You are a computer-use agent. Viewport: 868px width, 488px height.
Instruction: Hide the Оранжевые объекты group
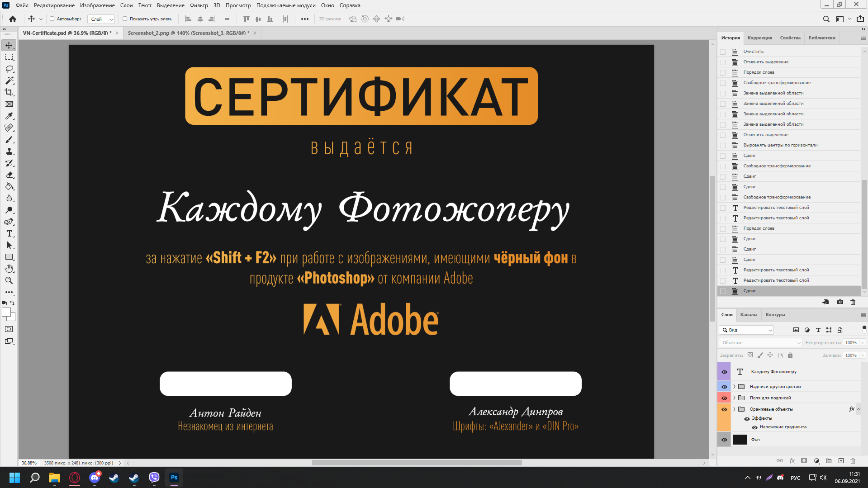coord(724,409)
